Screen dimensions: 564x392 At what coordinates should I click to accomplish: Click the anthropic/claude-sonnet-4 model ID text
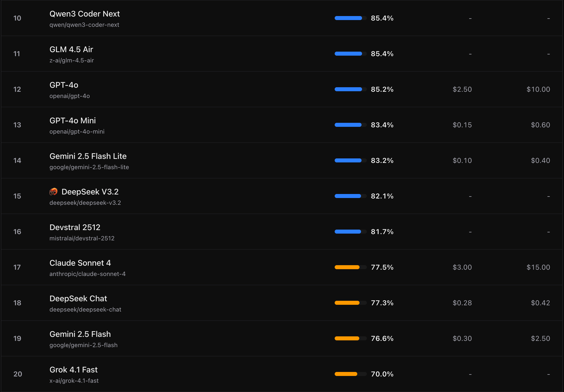point(87,274)
